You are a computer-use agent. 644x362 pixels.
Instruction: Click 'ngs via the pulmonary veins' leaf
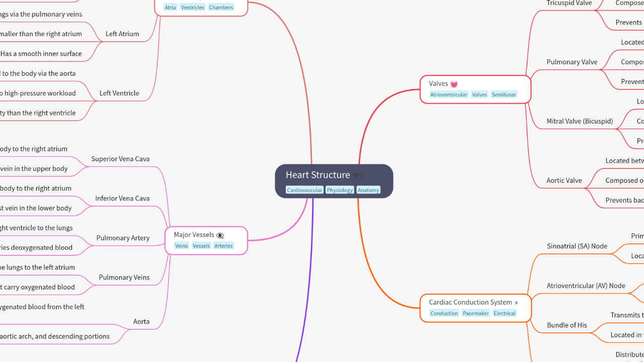pos(41,14)
